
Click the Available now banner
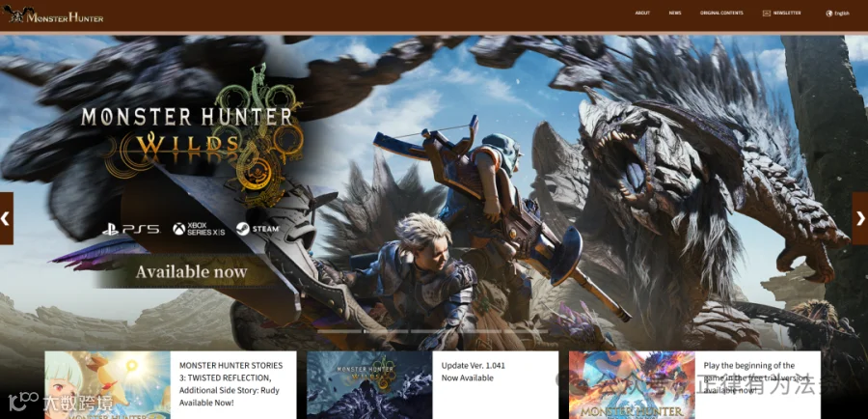(191, 271)
